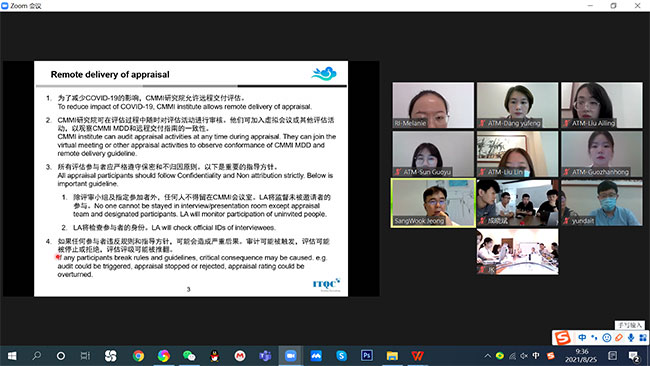Image resolution: width=650 pixels, height=366 pixels.
Task: Open Windows Start menu
Action: (x=12, y=356)
